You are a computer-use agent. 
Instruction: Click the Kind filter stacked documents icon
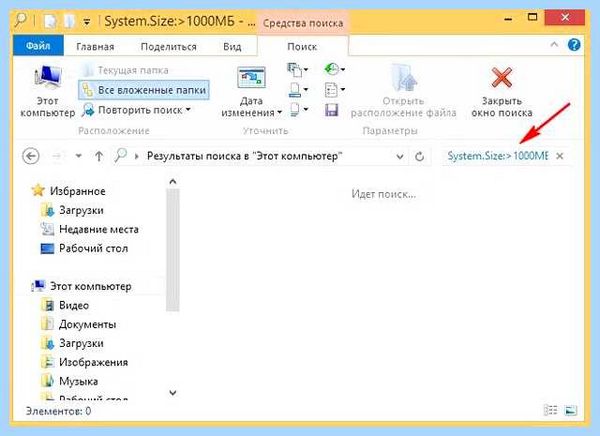(297, 69)
